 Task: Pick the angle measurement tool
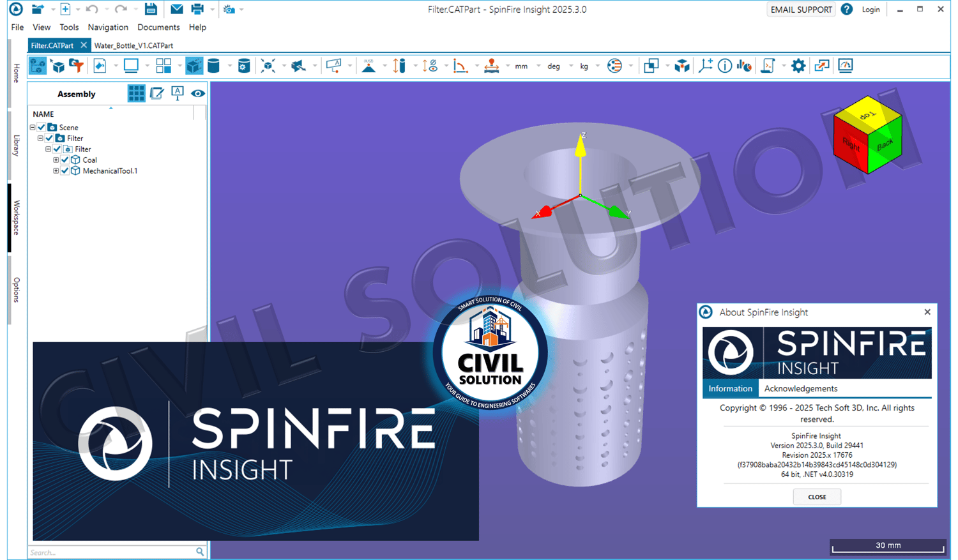460,66
